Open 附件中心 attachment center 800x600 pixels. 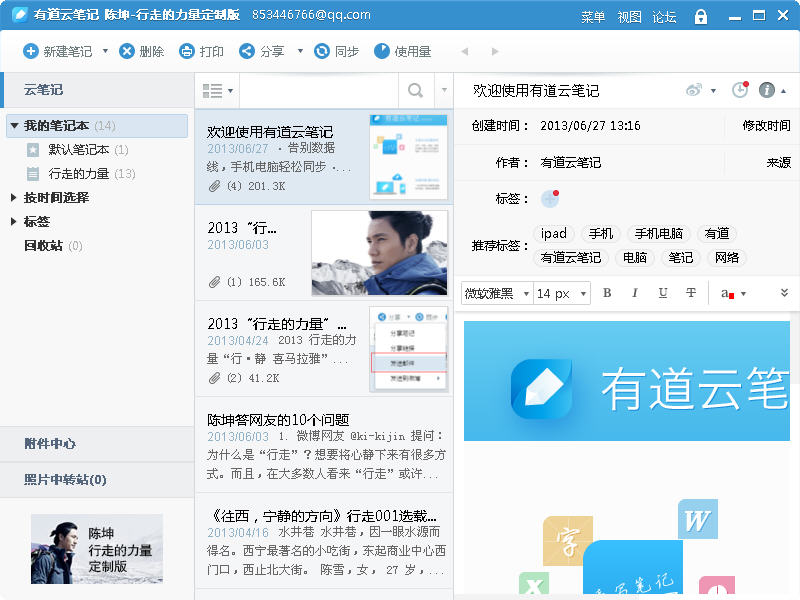point(50,444)
